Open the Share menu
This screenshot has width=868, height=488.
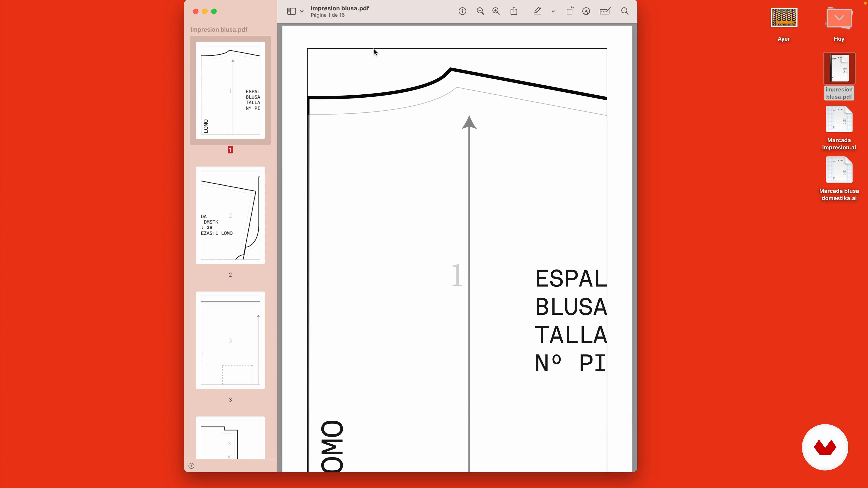click(514, 11)
